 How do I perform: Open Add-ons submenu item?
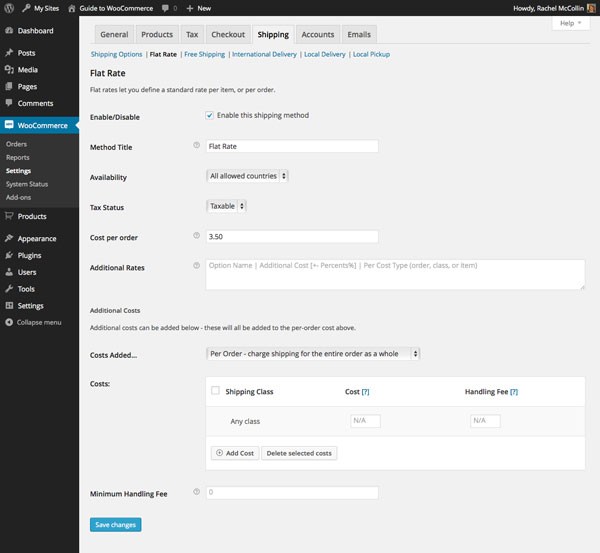click(x=18, y=197)
